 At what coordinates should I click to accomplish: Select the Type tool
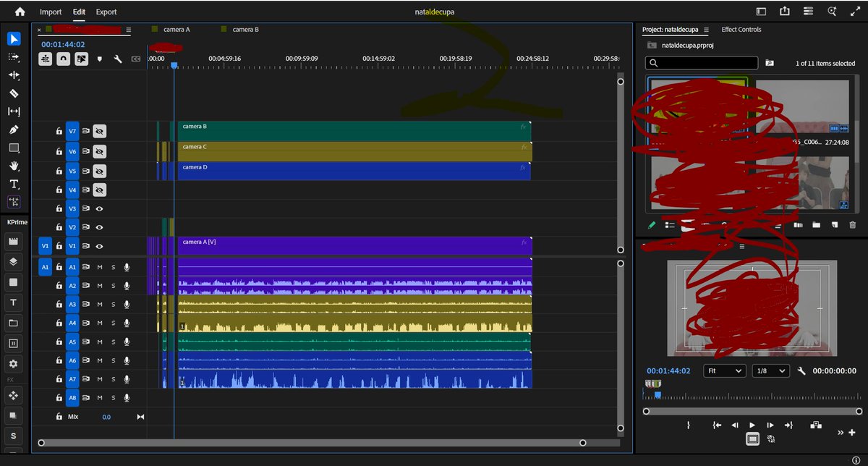pos(14,184)
